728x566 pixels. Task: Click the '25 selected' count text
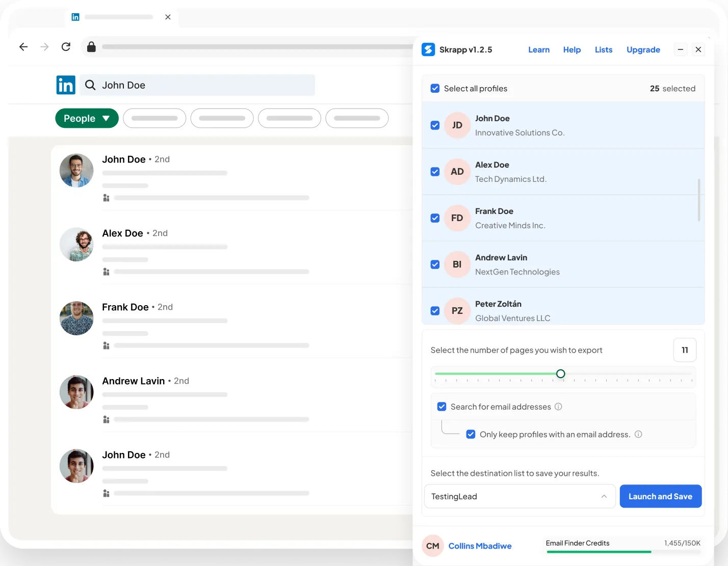pyautogui.click(x=672, y=88)
